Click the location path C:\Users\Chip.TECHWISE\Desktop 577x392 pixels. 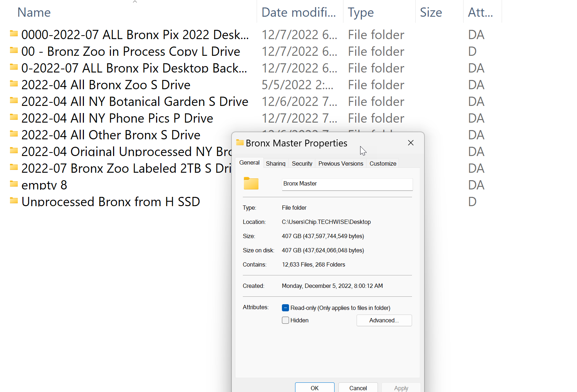[x=326, y=222]
